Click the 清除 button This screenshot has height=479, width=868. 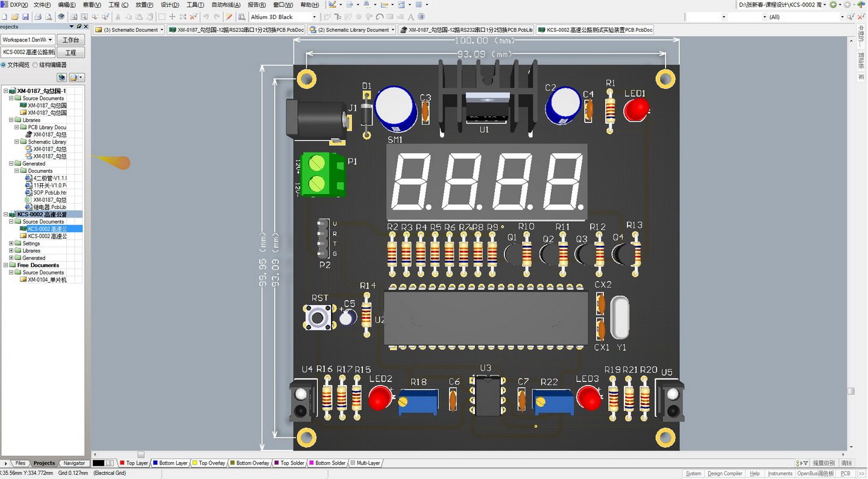847,463
